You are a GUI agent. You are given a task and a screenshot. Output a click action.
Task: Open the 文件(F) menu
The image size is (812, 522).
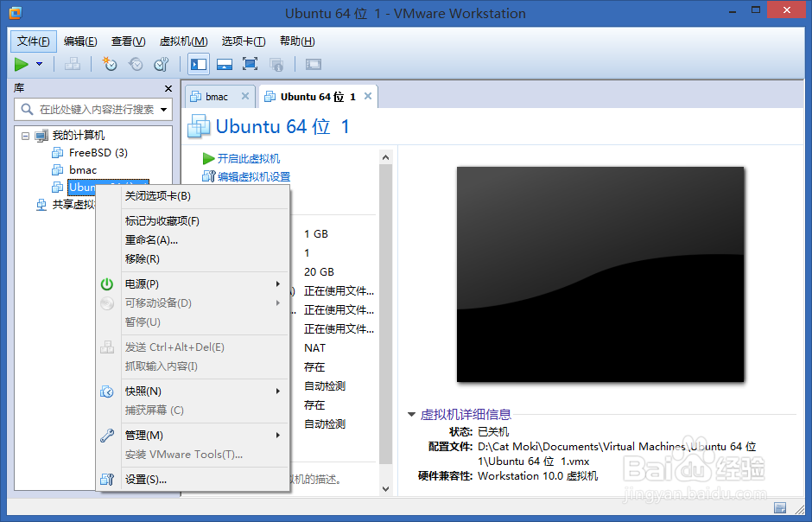click(33, 41)
